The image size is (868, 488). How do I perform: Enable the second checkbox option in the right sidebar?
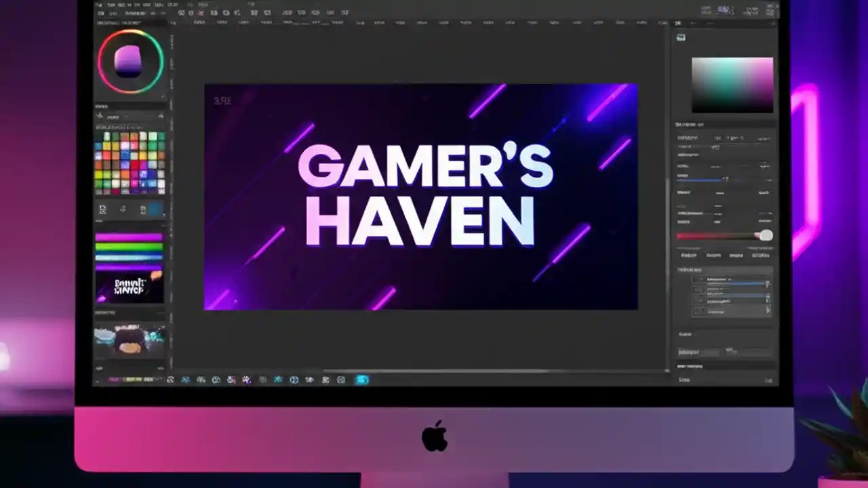(698, 290)
